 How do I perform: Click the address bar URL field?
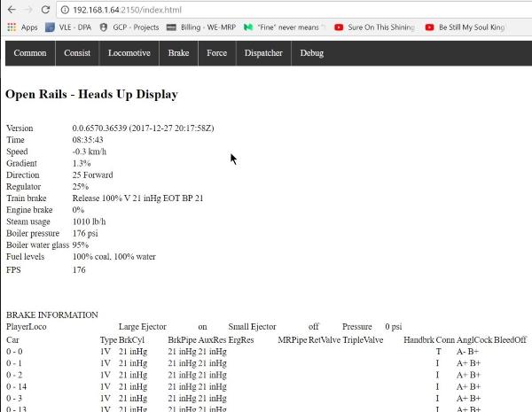pyautogui.click(x=294, y=10)
